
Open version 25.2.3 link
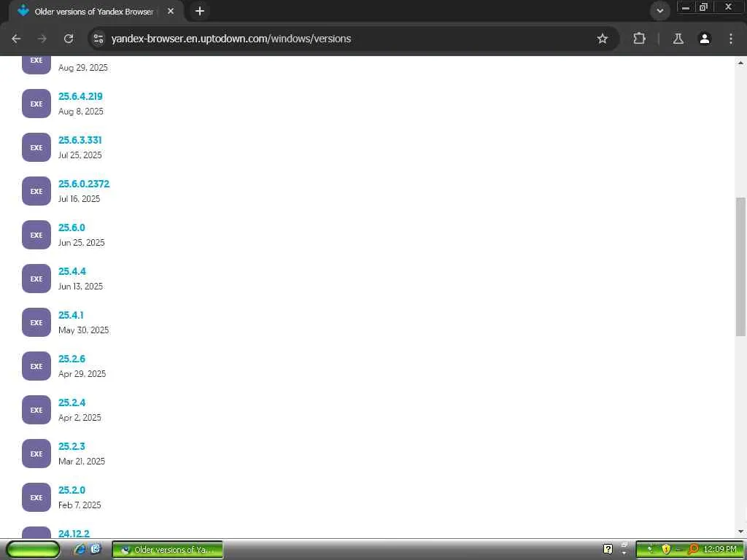click(x=71, y=447)
